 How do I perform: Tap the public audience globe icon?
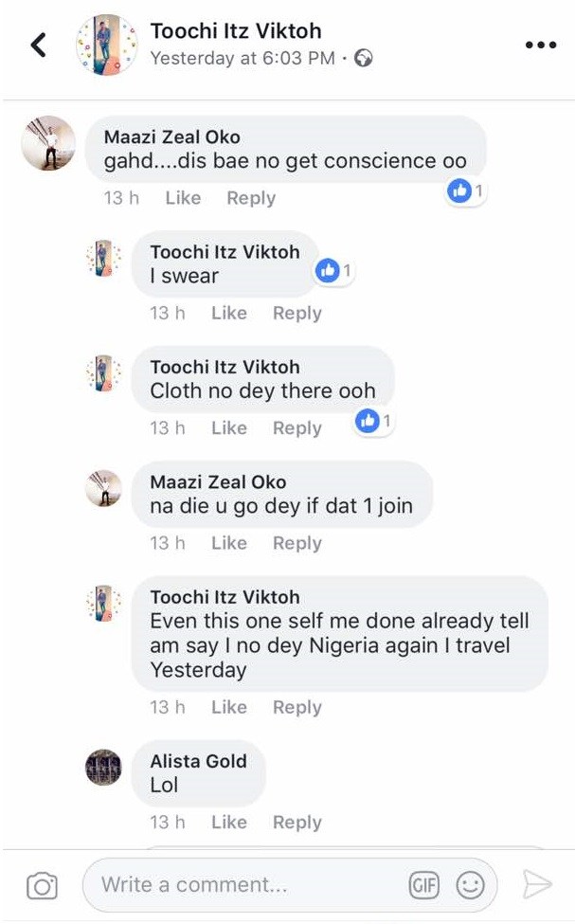[x=364, y=59]
